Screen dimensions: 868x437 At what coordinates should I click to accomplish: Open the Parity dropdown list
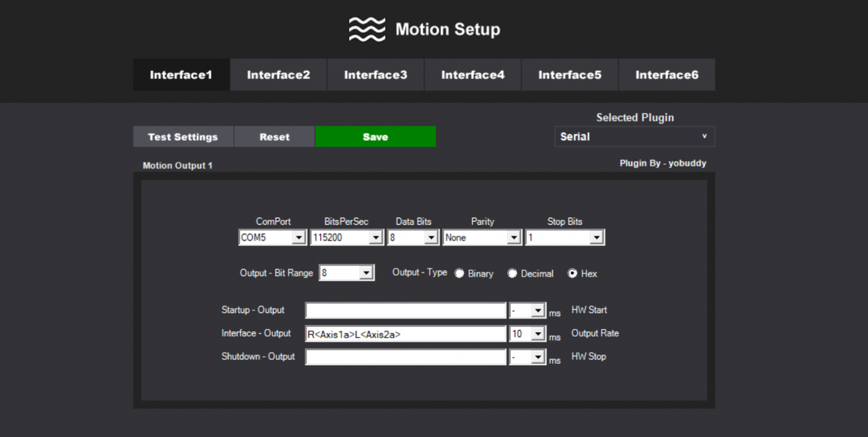[514, 238]
